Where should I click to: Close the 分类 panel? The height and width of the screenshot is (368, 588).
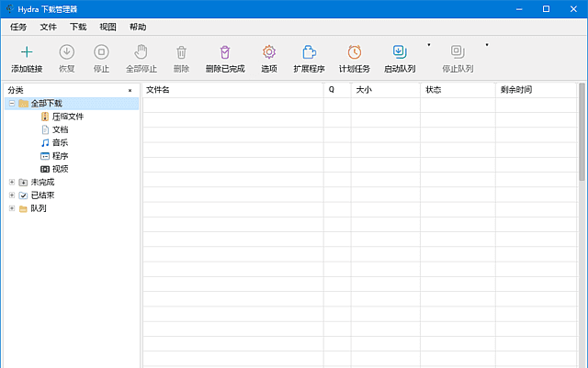130,90
